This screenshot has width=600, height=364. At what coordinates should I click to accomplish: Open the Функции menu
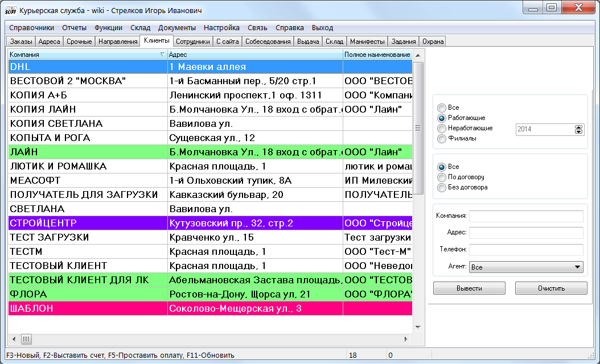click(108, 27)
